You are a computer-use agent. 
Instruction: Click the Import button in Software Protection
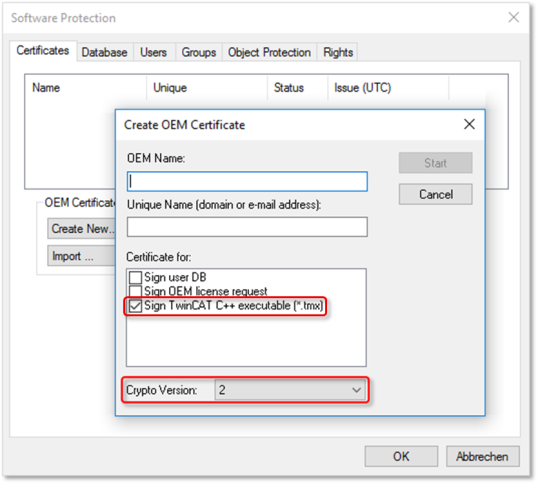tap(81, 256)
